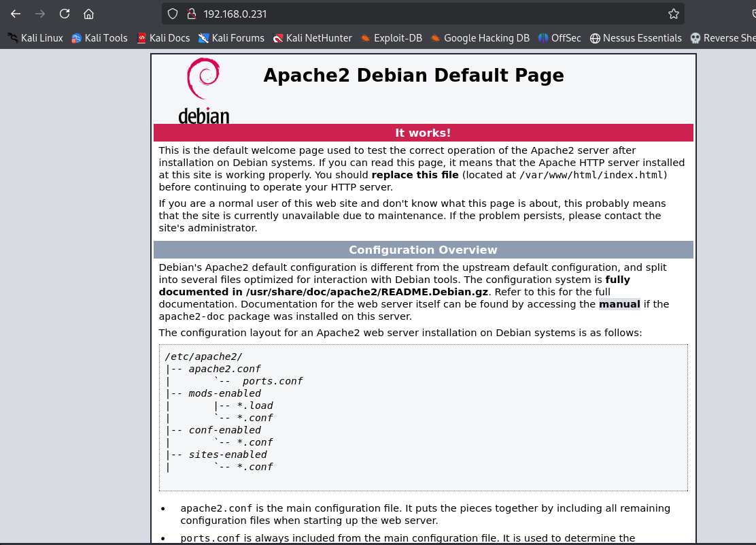
Task: Click the Configuration Overview section header
Action: pos(424,250)
